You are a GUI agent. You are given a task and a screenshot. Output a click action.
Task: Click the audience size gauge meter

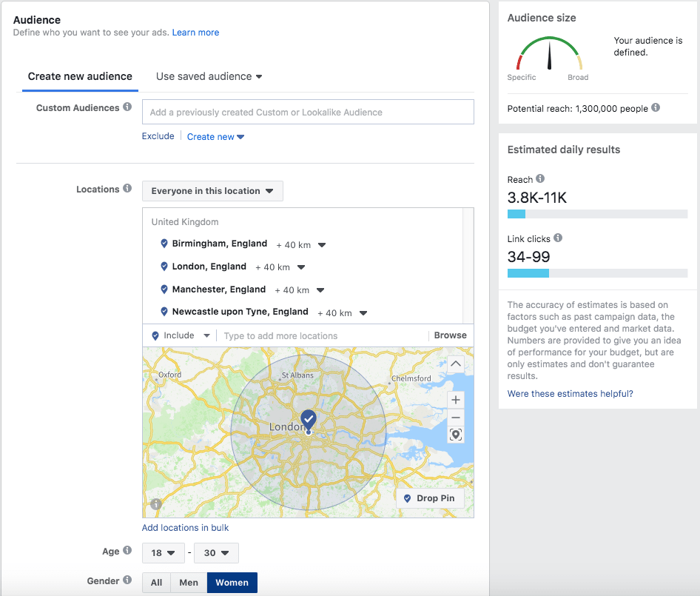(549, 53)
